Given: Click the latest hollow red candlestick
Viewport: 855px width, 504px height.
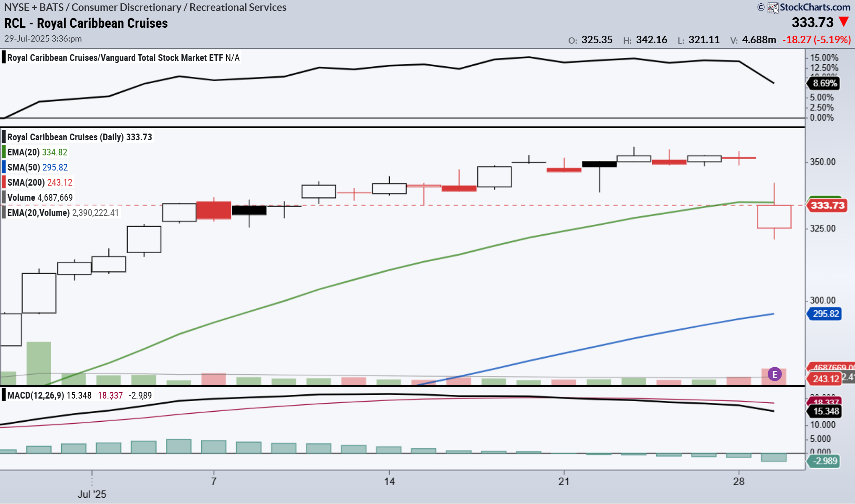Looking at the screenshot, I should pos(774,217).
